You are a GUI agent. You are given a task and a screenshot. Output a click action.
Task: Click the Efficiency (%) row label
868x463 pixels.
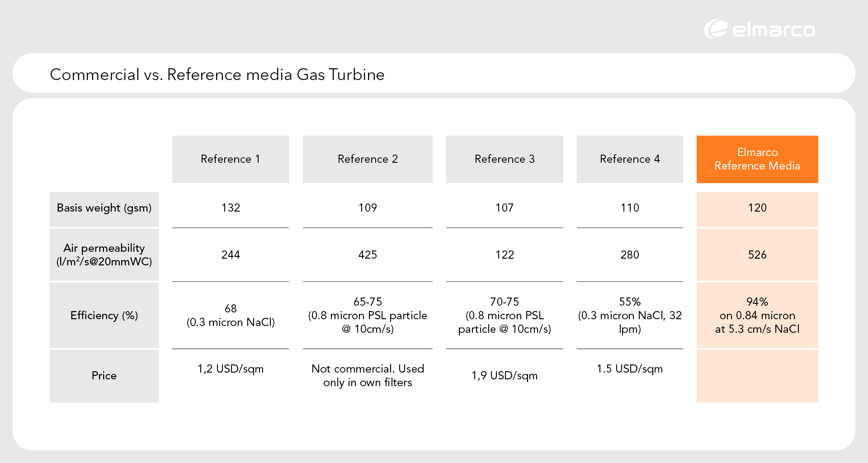point(104,315)
